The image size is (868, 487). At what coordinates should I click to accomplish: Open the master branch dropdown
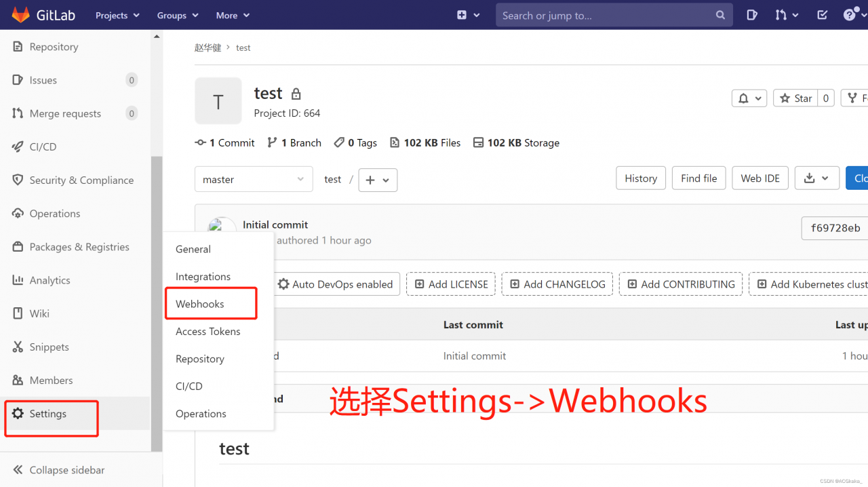coord(254,179)
